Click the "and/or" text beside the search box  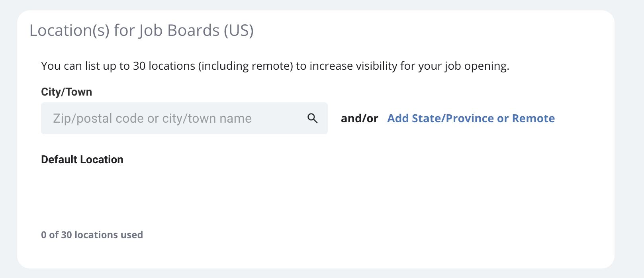point(360,118)
